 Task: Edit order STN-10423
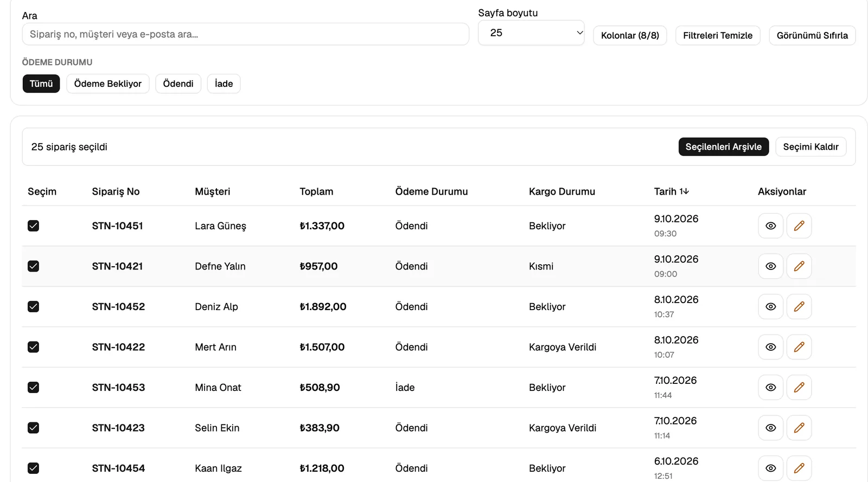[x=799, y=428]
